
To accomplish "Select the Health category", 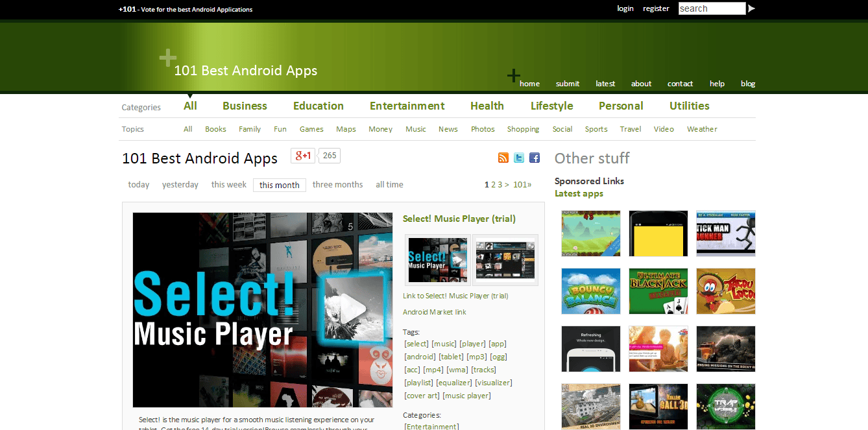I will pos(487,106).
